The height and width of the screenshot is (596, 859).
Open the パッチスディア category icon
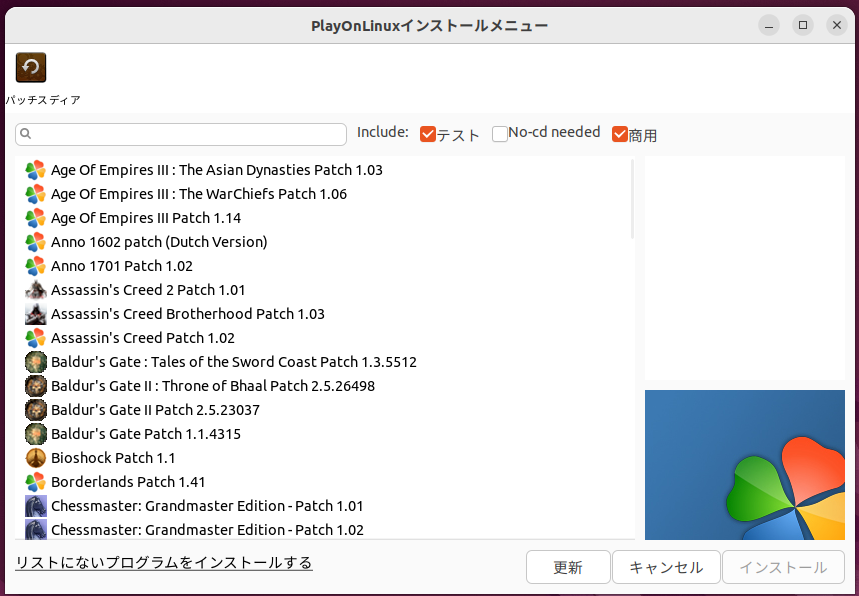[x=31, y=67]
